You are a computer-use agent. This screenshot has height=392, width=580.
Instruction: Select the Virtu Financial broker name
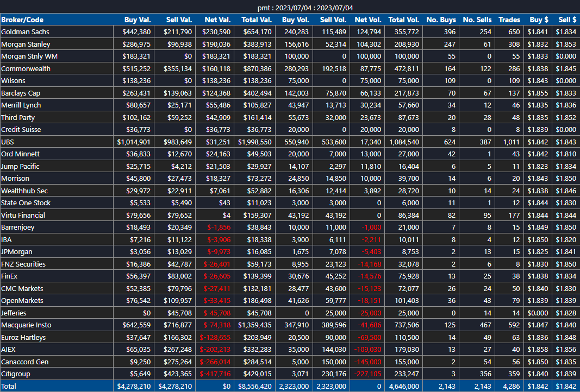coord(23,215)
